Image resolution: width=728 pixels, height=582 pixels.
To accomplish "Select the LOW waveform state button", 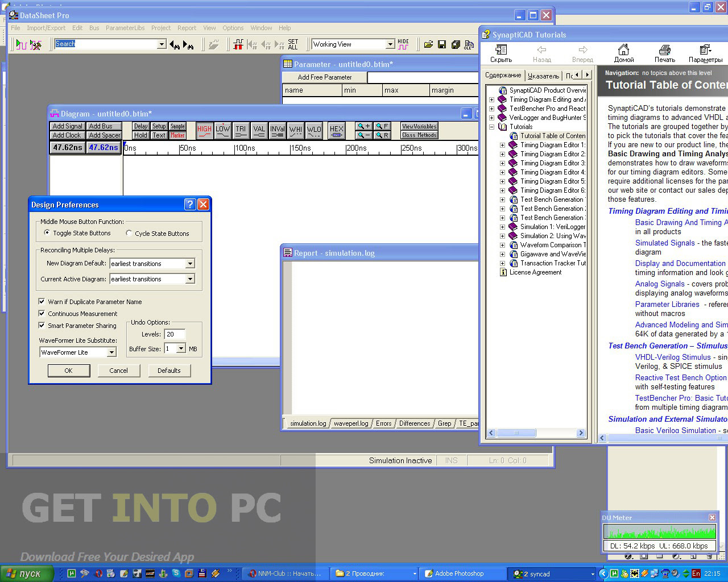I will click(223, 131).
